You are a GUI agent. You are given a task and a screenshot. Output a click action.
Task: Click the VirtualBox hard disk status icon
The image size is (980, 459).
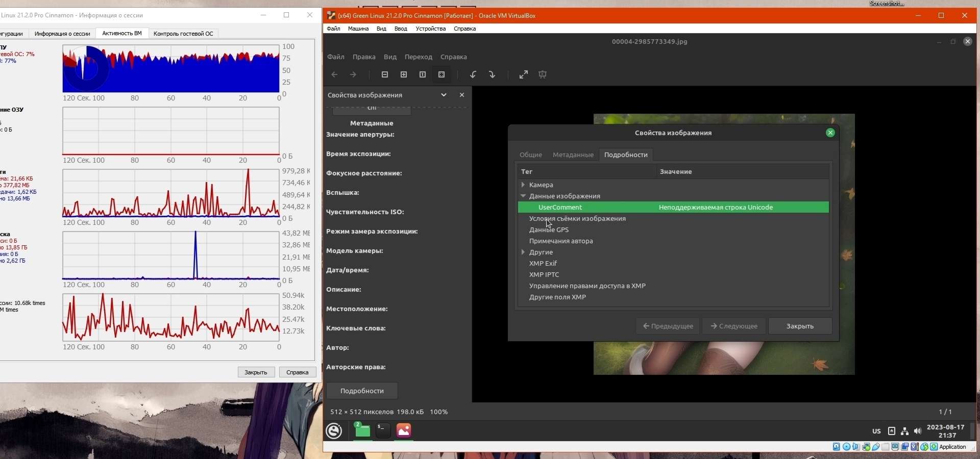tap(837, 447)
